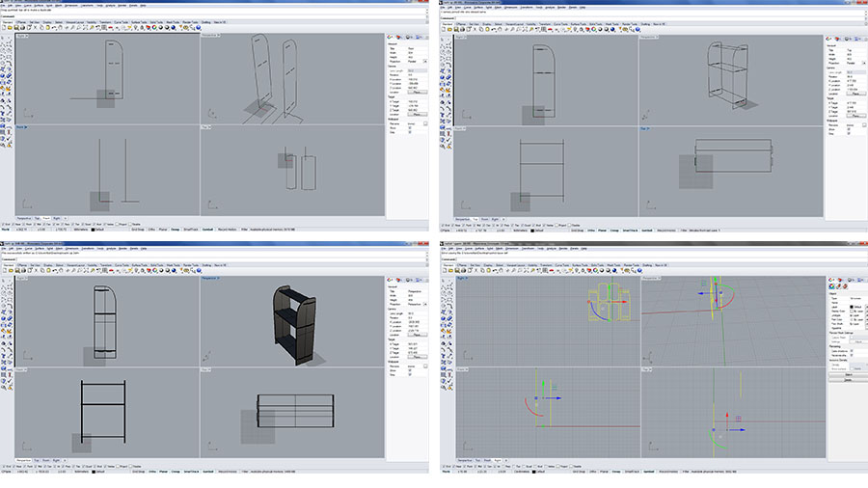Viewport: 868px width, 488px height.
Task: Click color wheel icon in two-panels window toolbar
Action: pos(154,28)
